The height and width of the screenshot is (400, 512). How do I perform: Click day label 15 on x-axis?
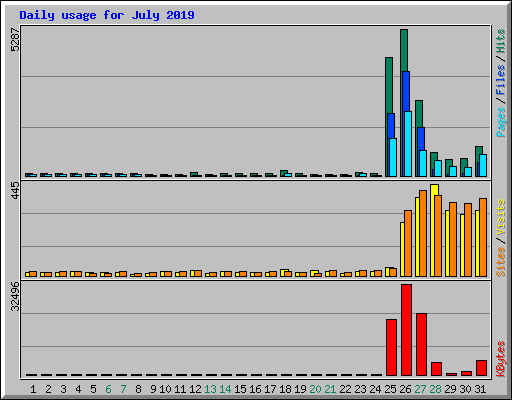[240, 389]
